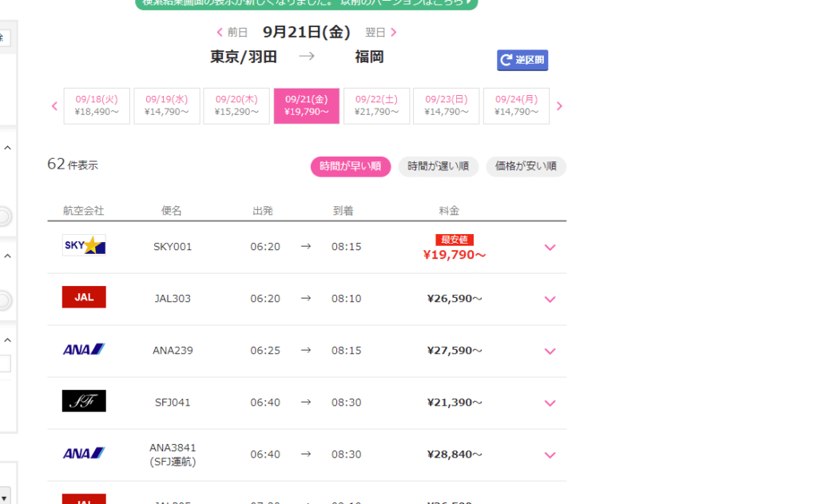Click the 逆区間 reverse route button
The image size is (818, 504).
coord(522,60)
